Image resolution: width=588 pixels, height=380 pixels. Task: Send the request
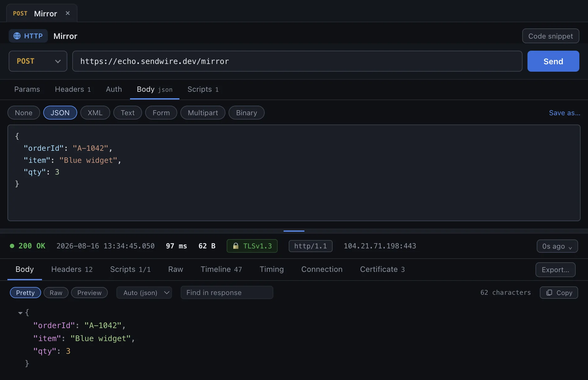[x=553, y=61]
